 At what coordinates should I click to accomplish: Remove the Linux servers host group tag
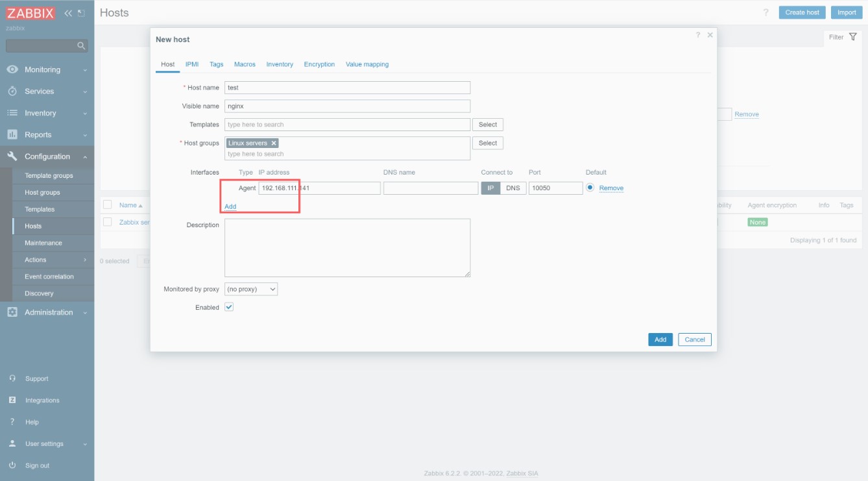(274, 143)
